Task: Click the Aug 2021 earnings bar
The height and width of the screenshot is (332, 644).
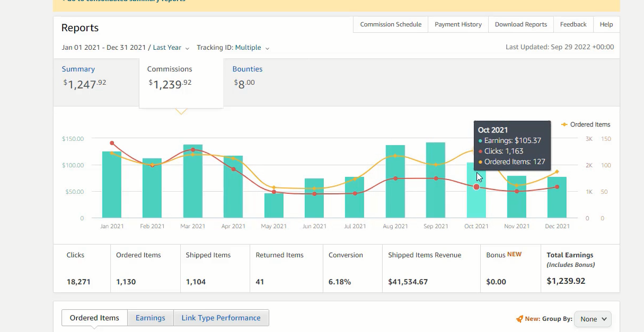Action: click(x=395, y=182)
